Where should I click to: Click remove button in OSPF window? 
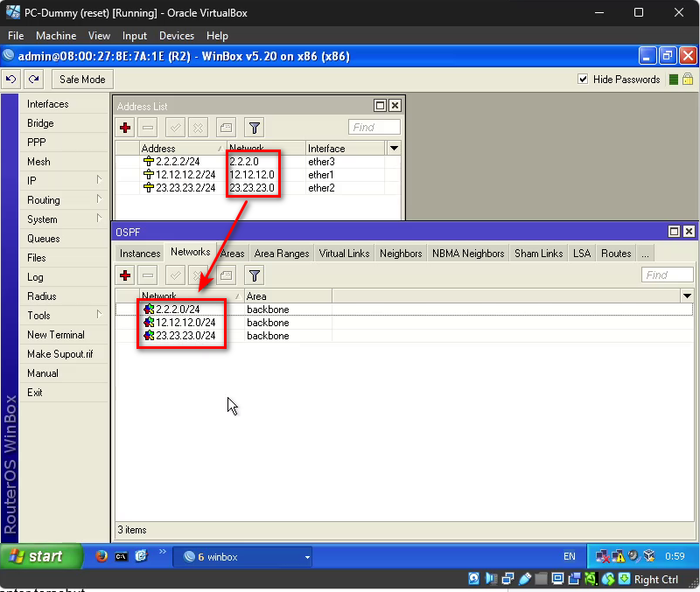coord(148,275)
